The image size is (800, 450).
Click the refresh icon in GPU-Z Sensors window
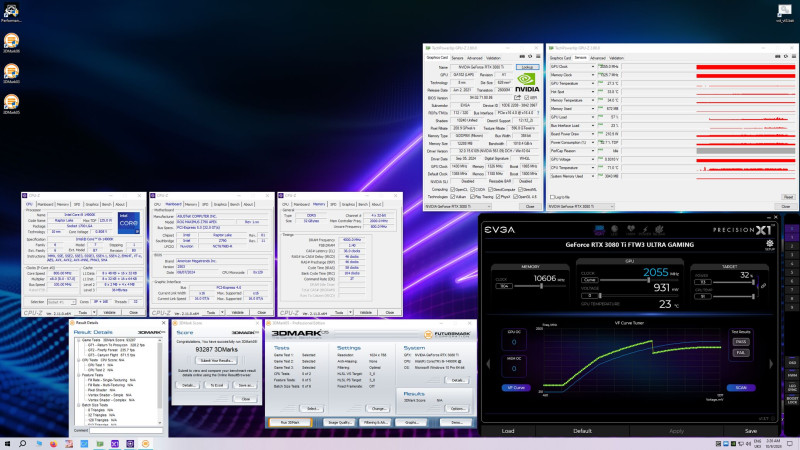click(786, 57)
